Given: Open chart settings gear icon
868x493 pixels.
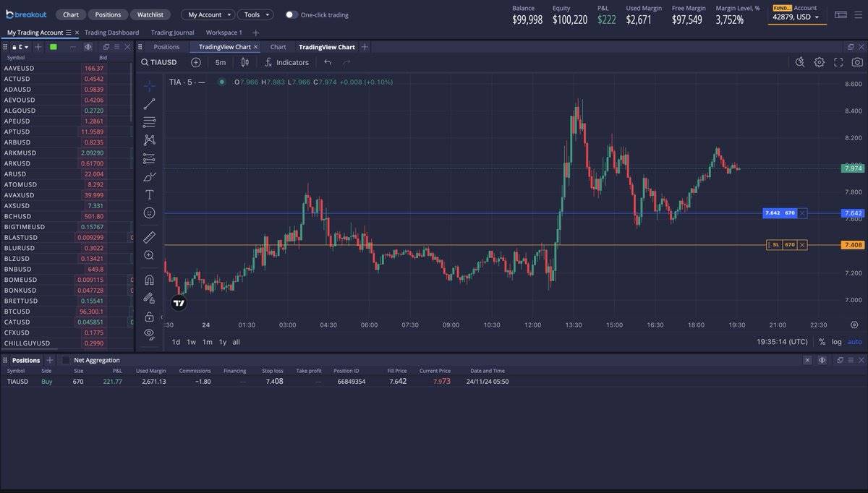Looking at the screenshot, I should [819, 62].
